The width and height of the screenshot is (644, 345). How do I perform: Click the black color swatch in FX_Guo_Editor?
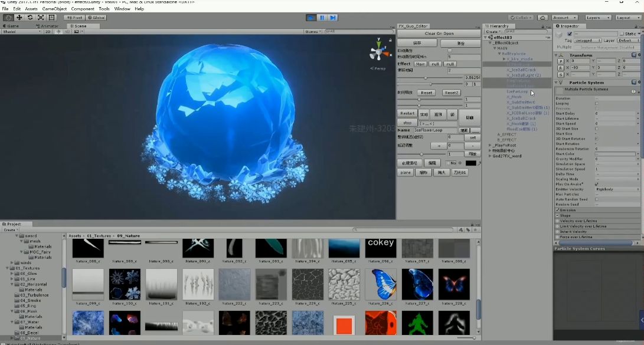pos(473,164)
